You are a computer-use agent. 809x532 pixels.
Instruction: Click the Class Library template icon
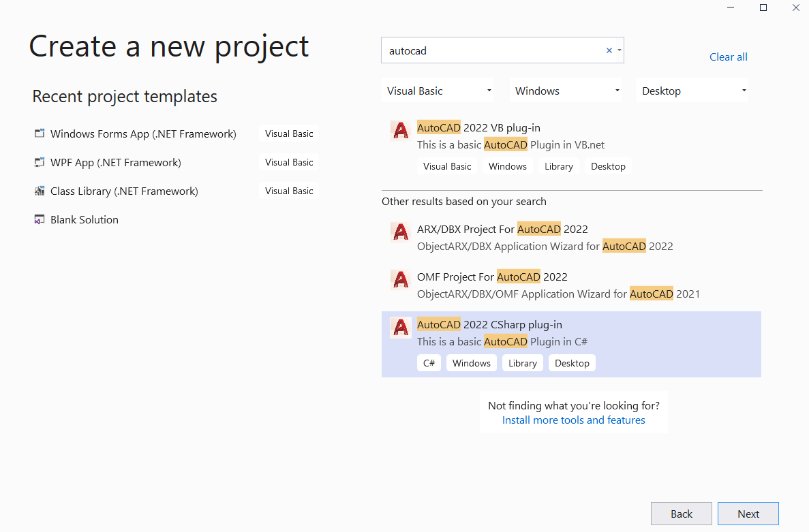tap(39, 191)
